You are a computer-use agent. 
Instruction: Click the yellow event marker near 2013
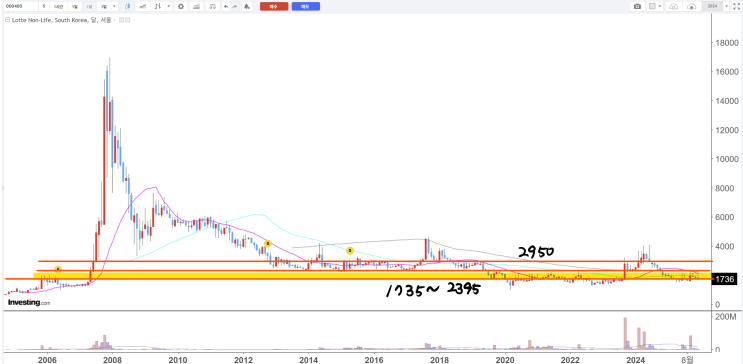(x=268, y=243)
